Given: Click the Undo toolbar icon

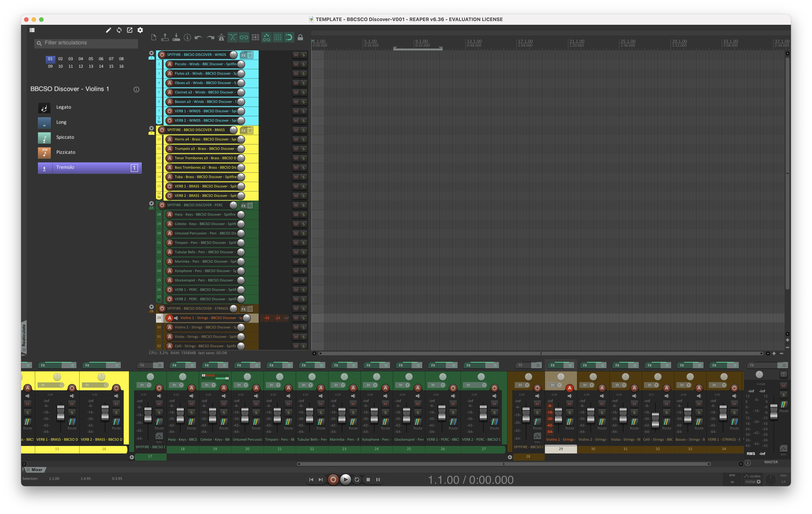Looking at the screenshot, I should click(x=199, y=37).
